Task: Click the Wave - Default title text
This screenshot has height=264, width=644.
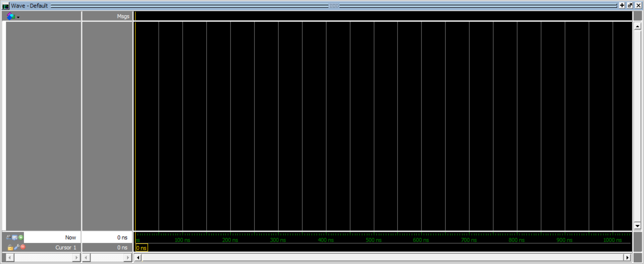Action: (30, 6)
